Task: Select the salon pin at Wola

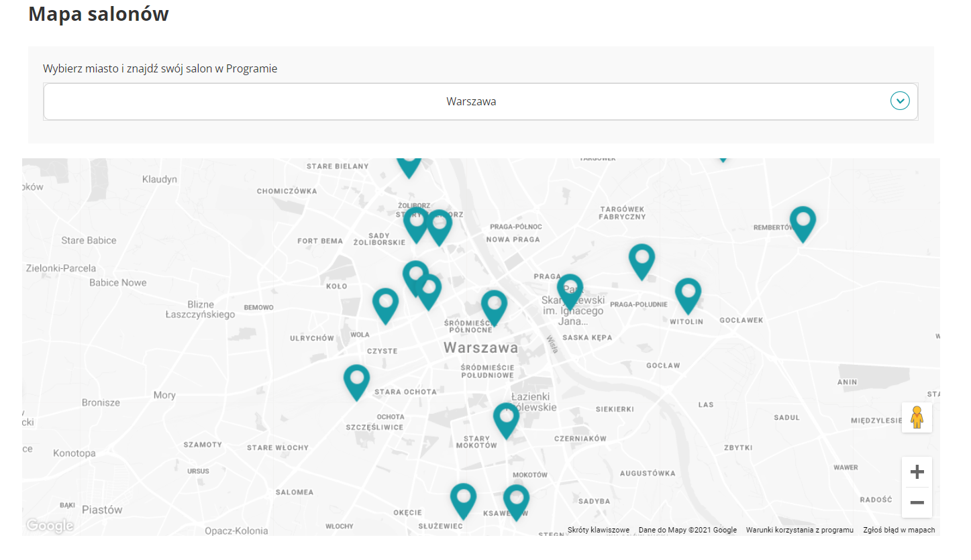Action: tap(385, 306)
